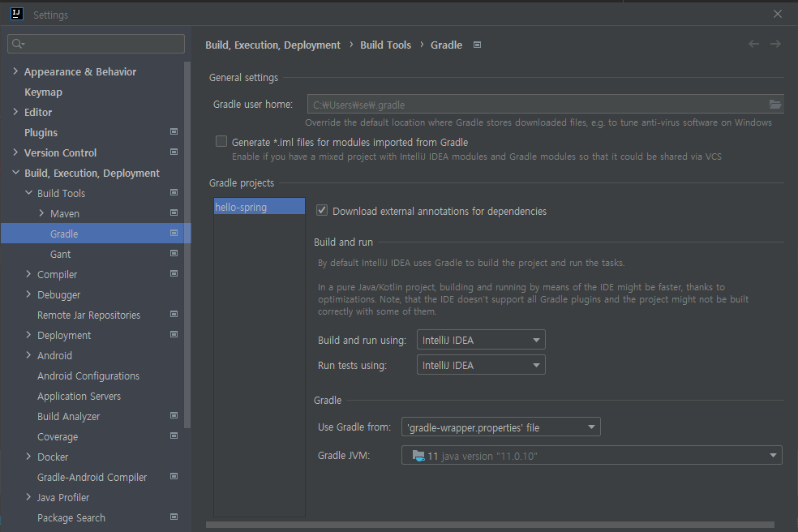798x532 pixels.
Task: Open the Use Gradle from dropdown
Action: click(501, 427)
